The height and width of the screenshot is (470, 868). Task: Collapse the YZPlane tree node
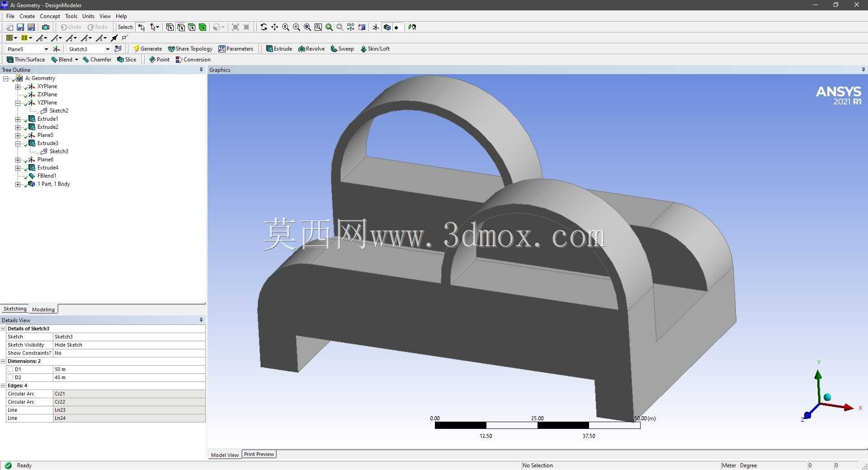(x=18, y=103)
